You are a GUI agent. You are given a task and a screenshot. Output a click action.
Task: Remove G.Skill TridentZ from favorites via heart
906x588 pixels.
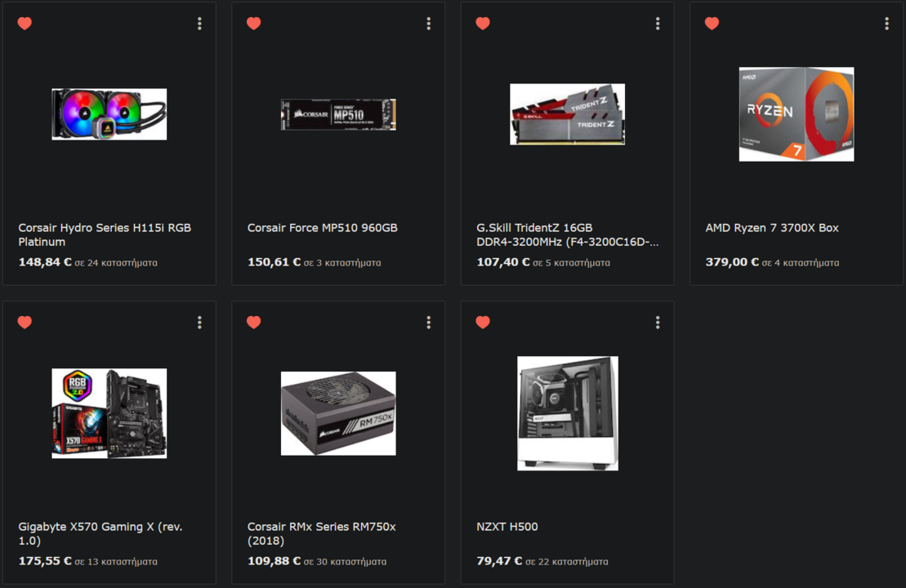pyautogui.click(x=483, y=23)
